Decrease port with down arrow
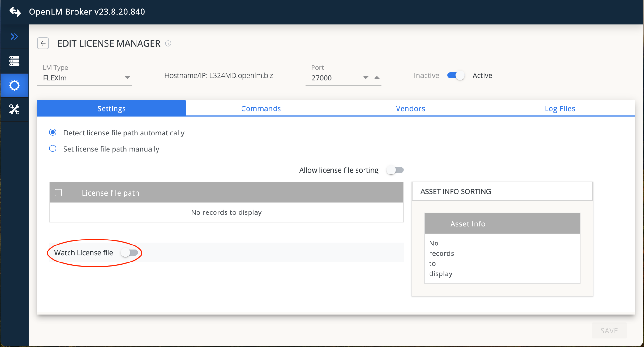Image resolution: width=644 pixels, height=347 pixels. point(365,78)
